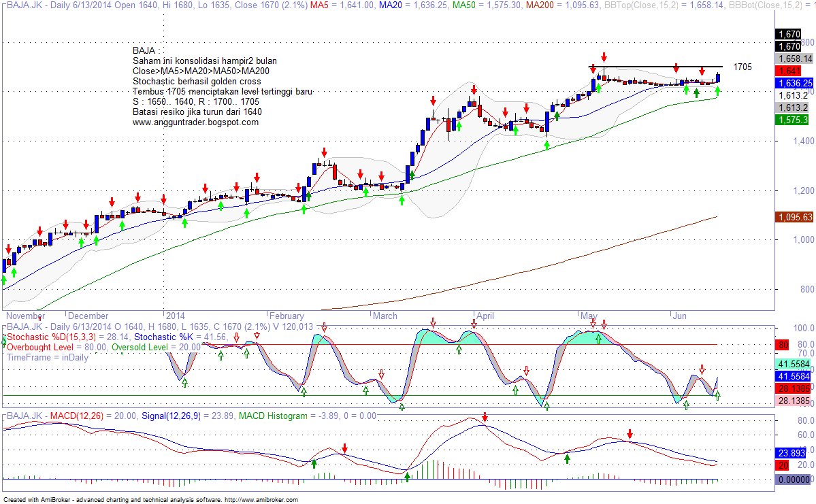
Task: Click the black 1705 resistance trendline
Action: pyautogui.click(x=655, y=67)
